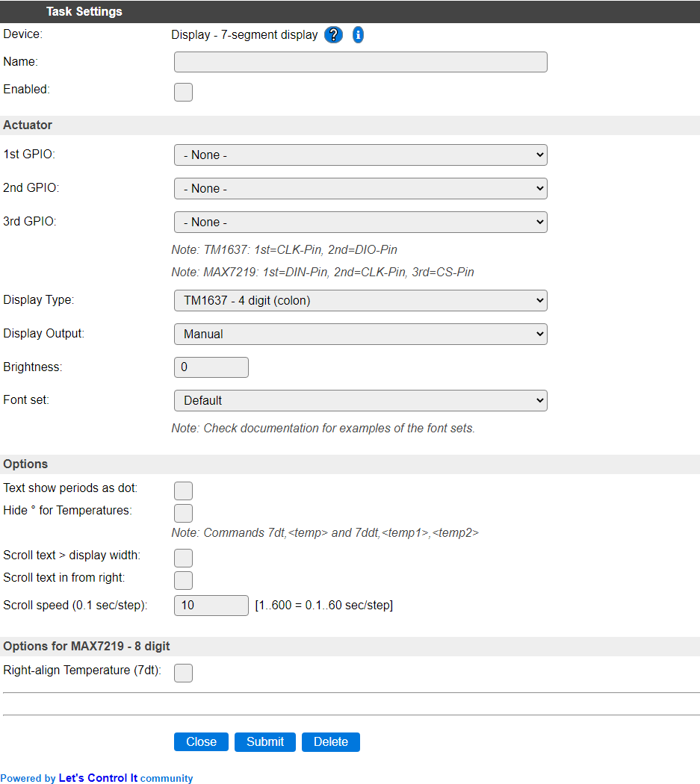Viewport: 700px width, 784px height.
Task: Expand the 2nd GPIO pin selector
Action: (x=360, y=188)
